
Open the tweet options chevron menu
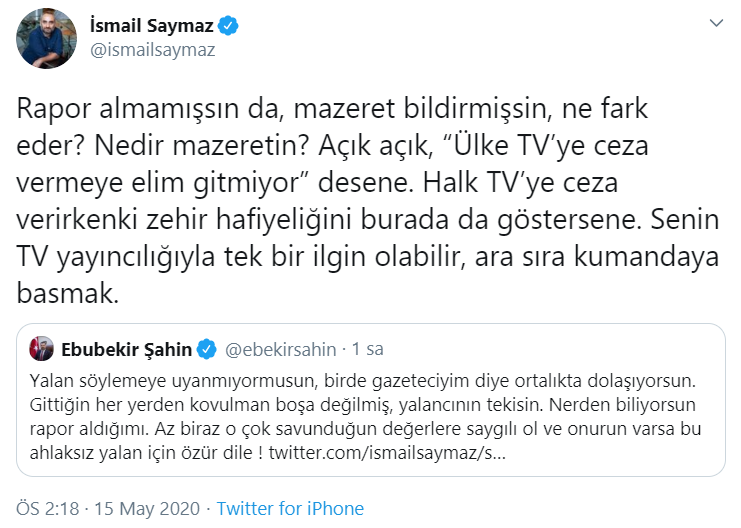[716, 22]
